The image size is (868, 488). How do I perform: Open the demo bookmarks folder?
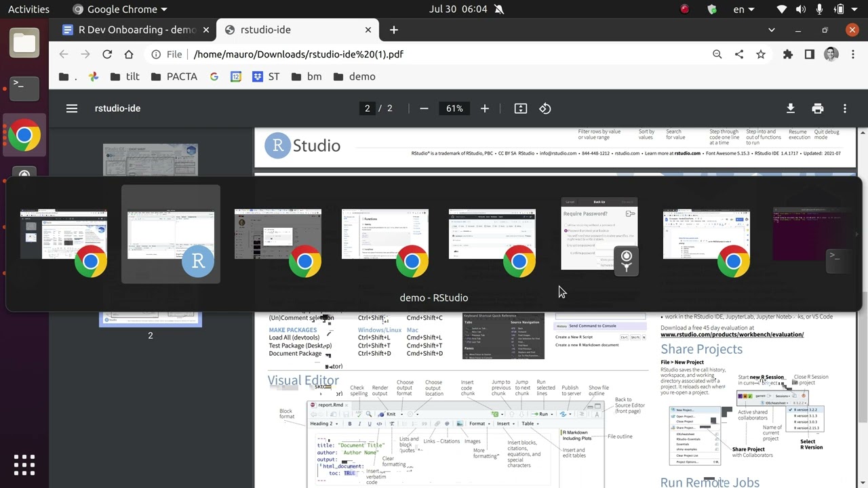click(354, 77)
